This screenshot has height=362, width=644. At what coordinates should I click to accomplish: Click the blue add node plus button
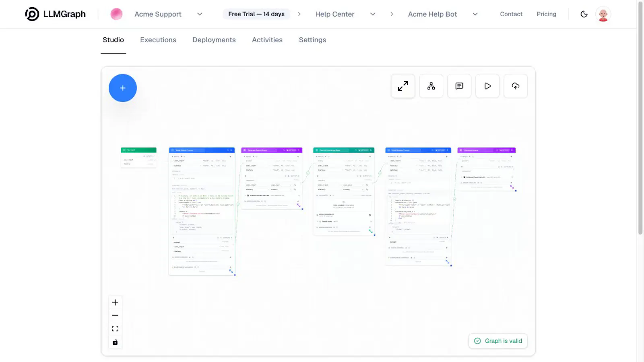123,88
